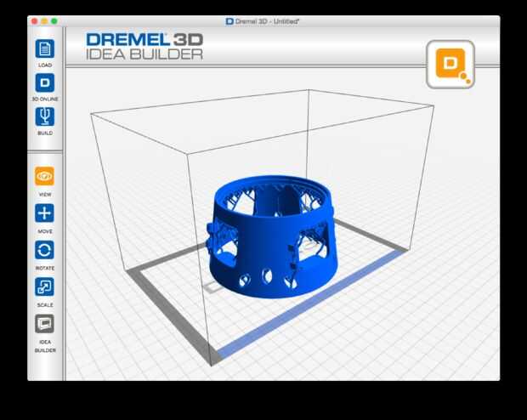Select the Scale tool
Viewport: 527px width, 420px height.
tap(45, 287)
